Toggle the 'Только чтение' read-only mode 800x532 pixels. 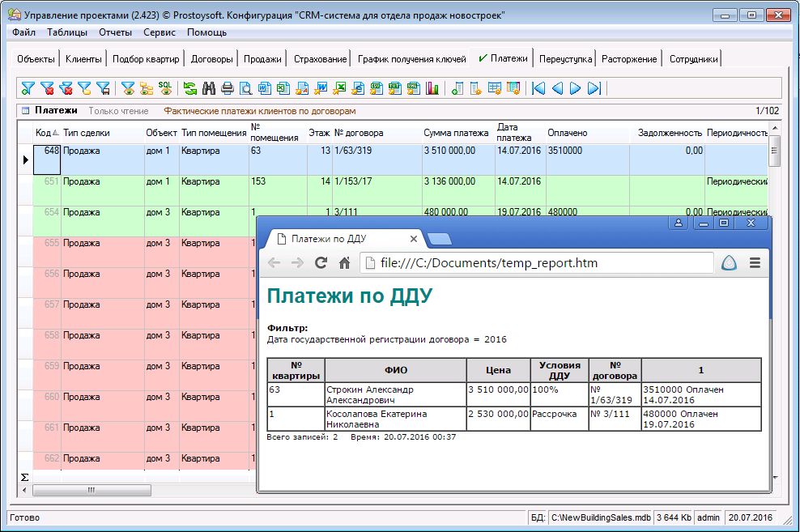click(x=118, y=111)
